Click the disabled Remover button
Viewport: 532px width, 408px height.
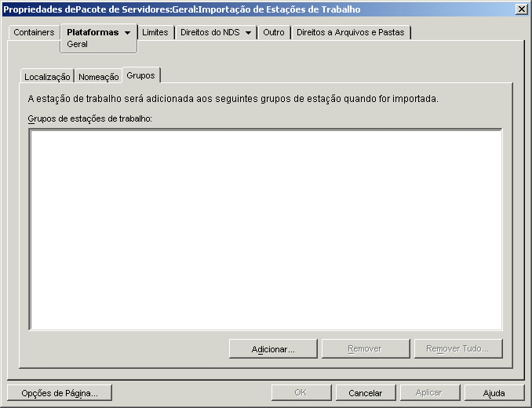[x=366, y=348]
